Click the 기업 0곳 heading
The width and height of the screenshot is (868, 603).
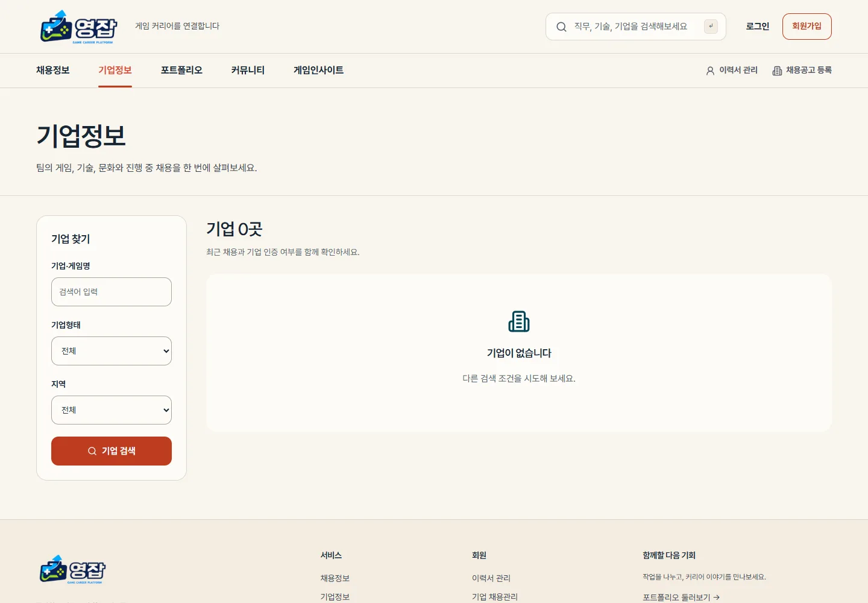tap(234, 229)
